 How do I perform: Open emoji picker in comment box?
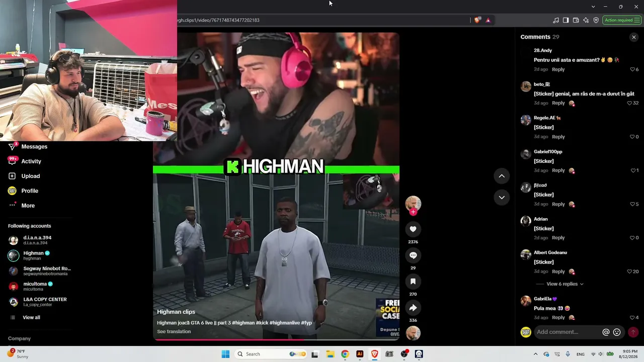617,332
